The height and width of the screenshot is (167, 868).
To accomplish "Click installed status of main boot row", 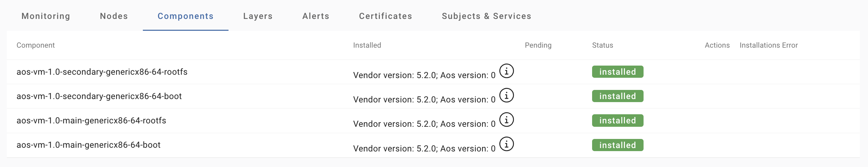I will [617, 145].
